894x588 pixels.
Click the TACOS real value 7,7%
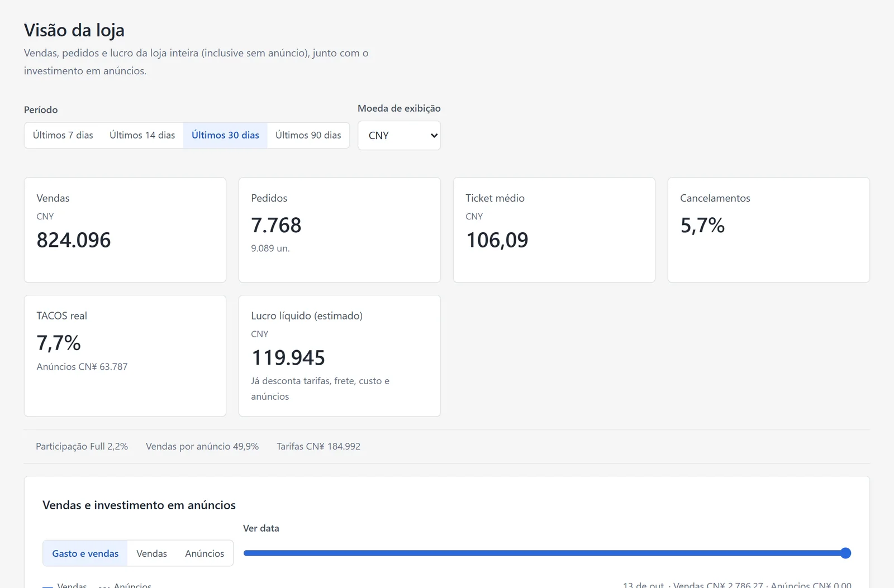pyautogui.click(x=59, y=343)
